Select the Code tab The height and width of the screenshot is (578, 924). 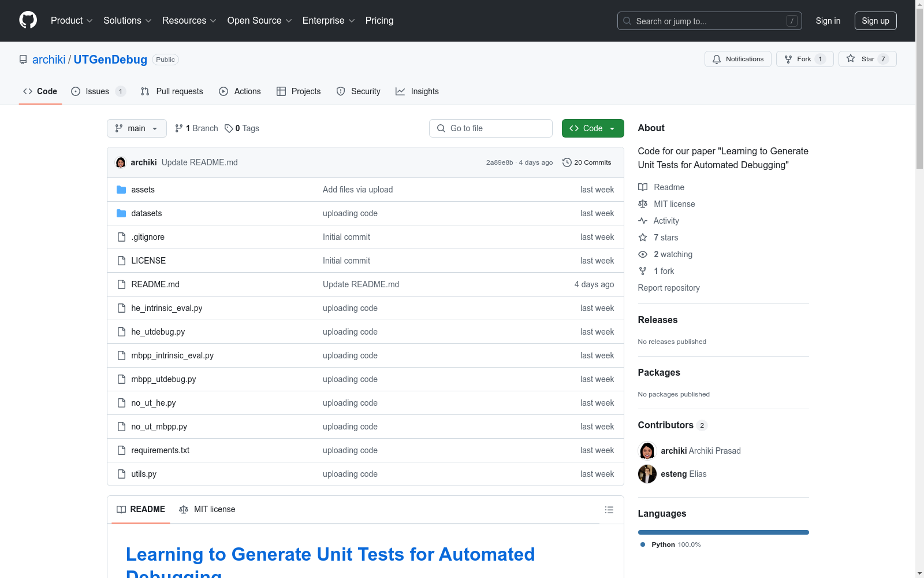tap(40, 91)
